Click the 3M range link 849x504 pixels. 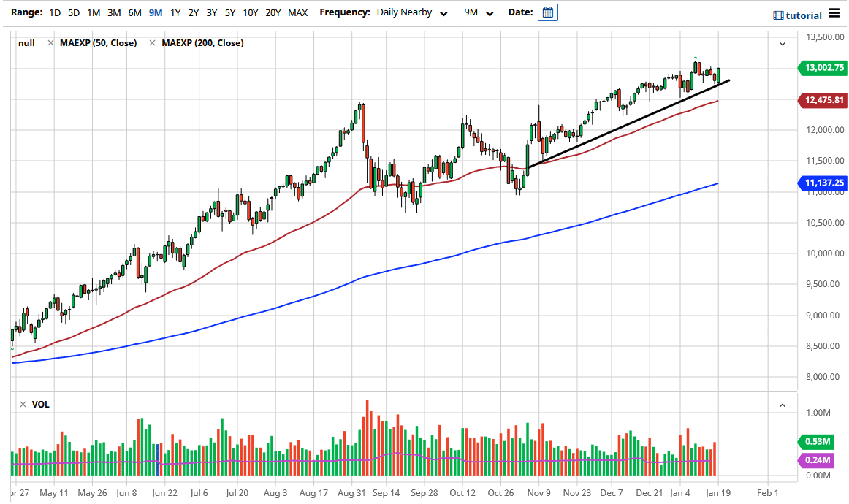tap(113, 12)
